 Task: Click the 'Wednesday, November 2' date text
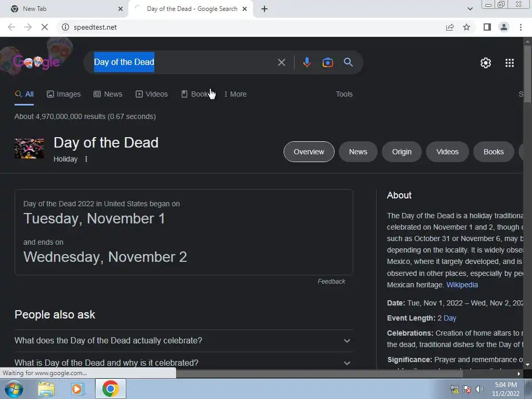pos(105,257)
